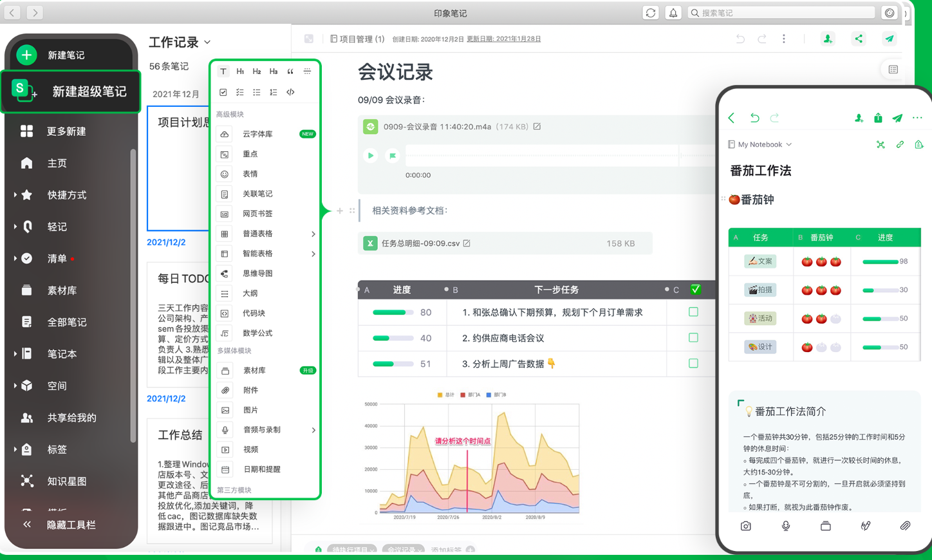Expand the 智能表格 submenu arrow

[313, 254]
